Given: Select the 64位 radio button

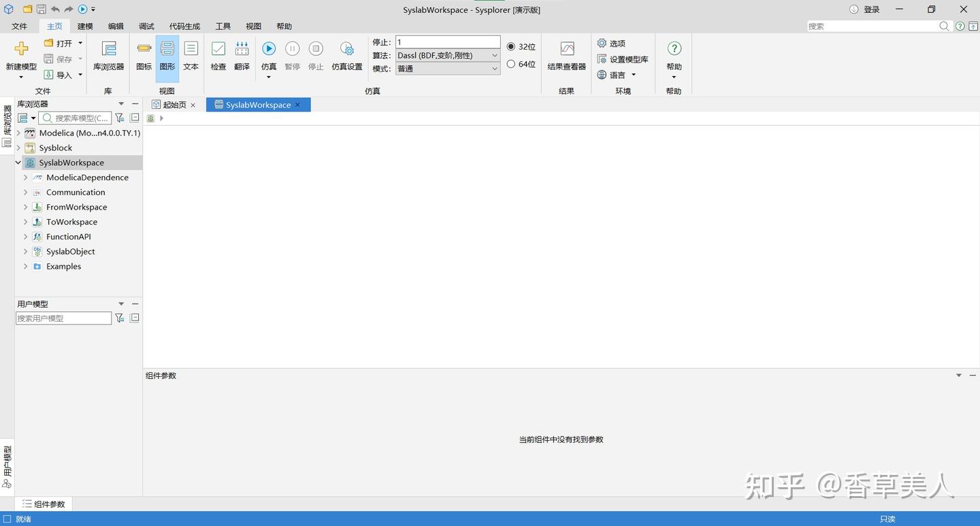Looking at the screenshot, I should [x=511, y=64].
